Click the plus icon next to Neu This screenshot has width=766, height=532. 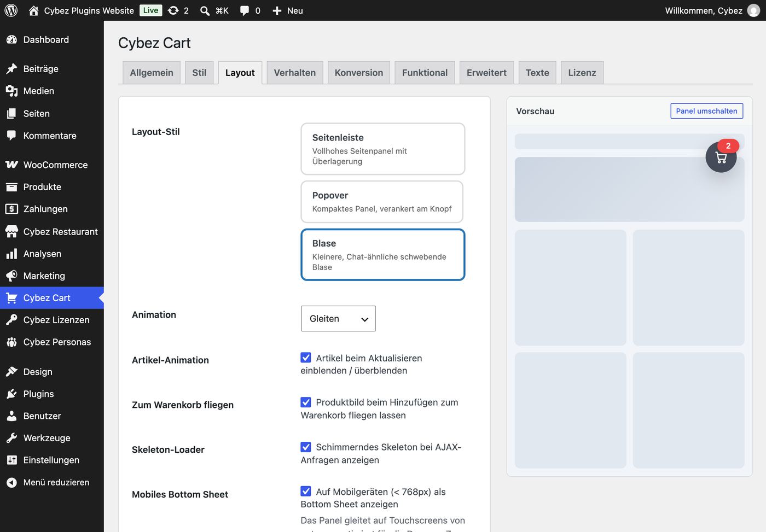tap(277, 10)
